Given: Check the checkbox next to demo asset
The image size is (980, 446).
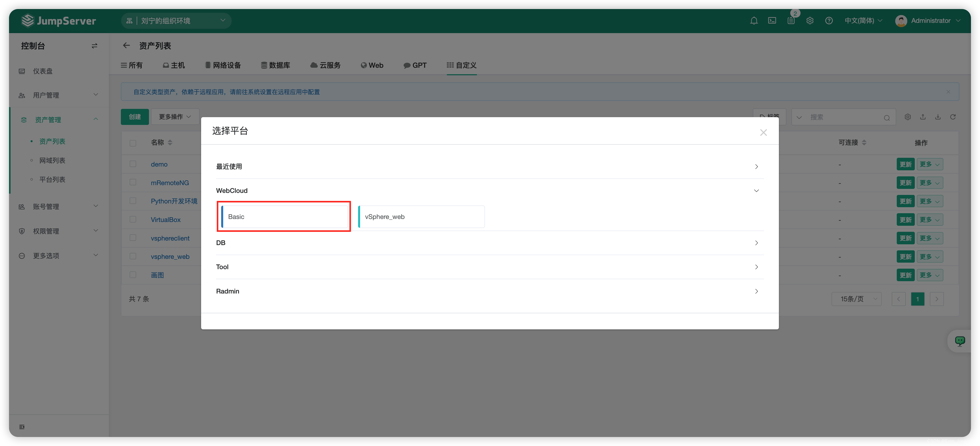Looking at the screenshot, I should pos(133,164).
